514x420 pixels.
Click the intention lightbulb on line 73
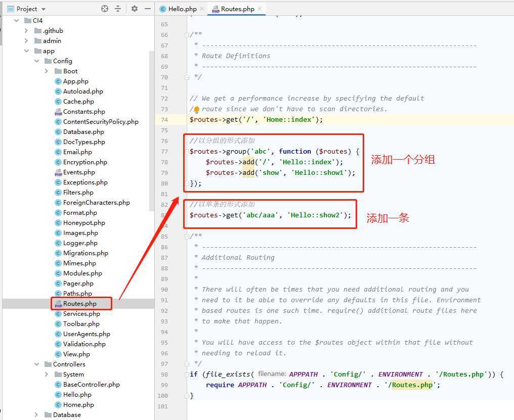click(x=196, y=110)
